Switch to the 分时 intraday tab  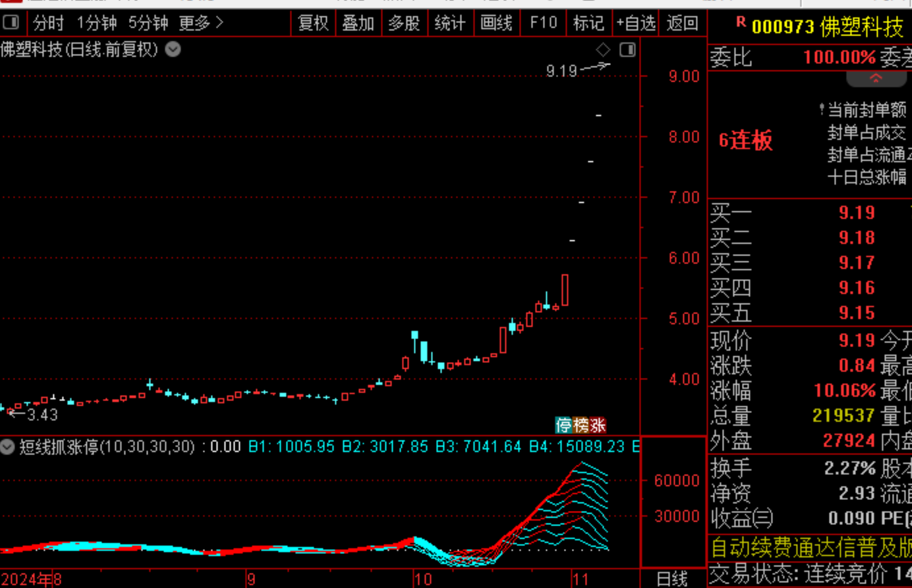tap(48, 23)
